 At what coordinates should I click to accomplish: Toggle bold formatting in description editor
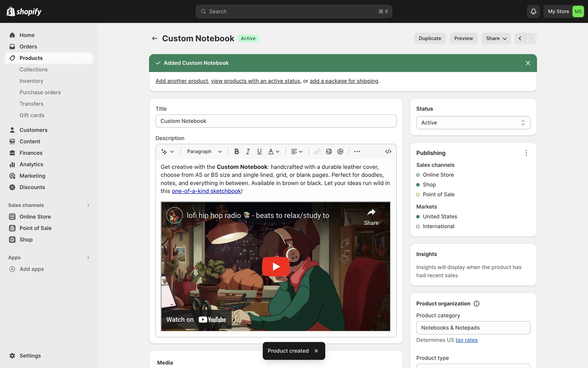tap(236, 151)
